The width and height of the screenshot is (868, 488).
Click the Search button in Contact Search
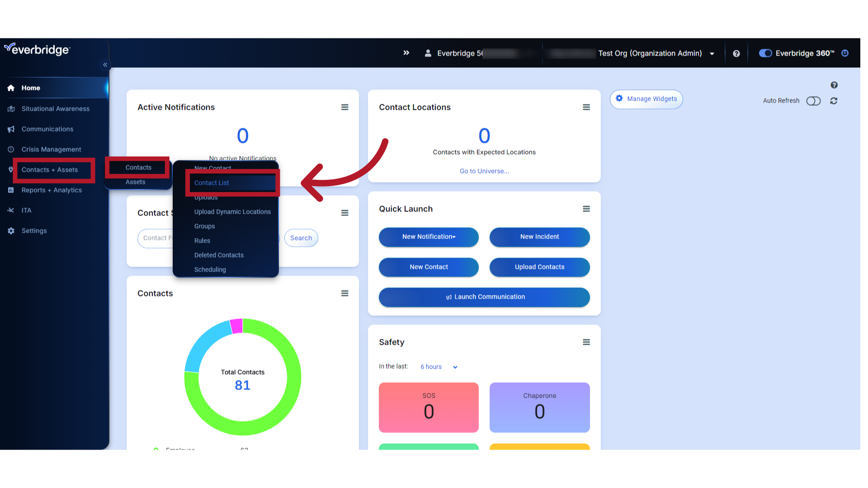[301, 238]
